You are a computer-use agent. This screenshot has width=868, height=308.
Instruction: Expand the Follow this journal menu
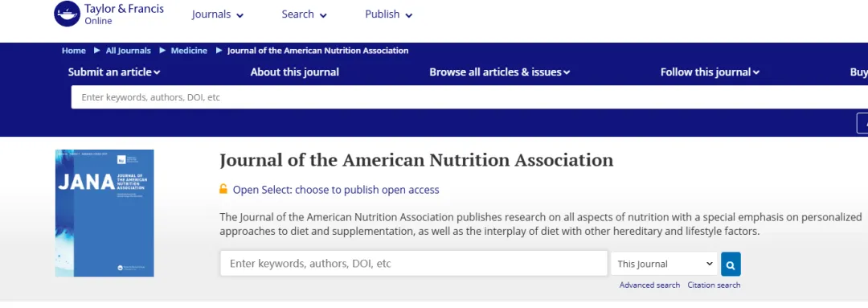pos(710,72)
